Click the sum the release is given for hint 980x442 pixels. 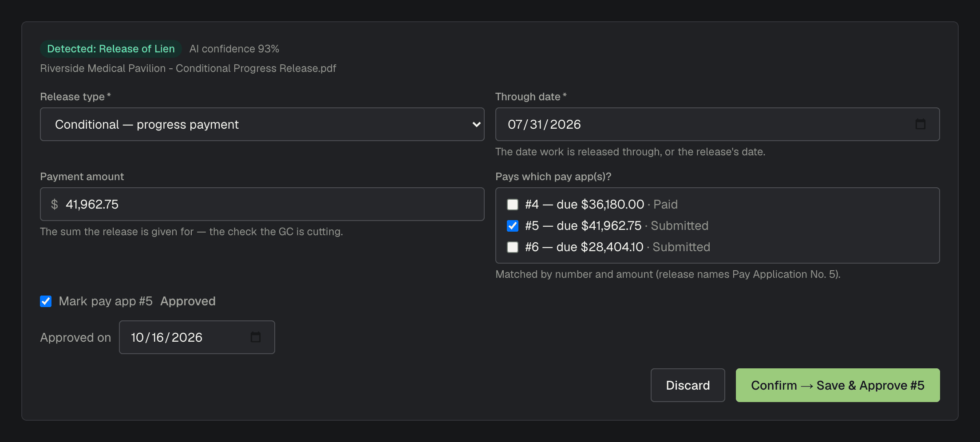pos(191,232)
